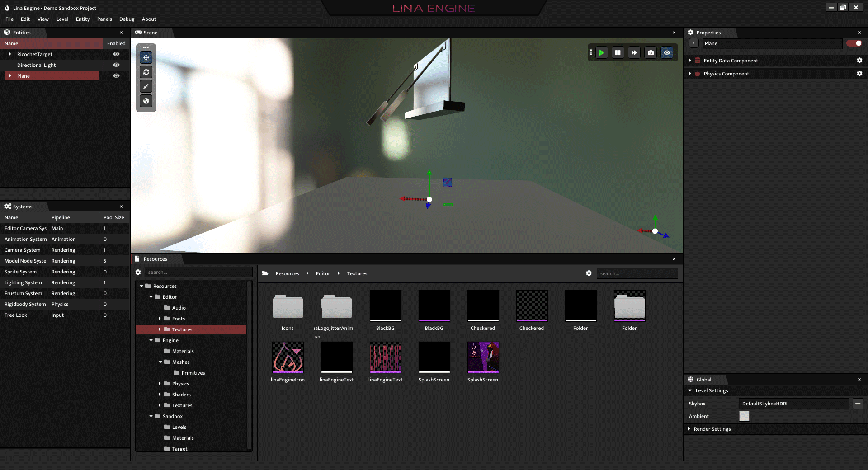Collapse the Editor folder in tree
Screen dimensions: 868x470
tap(151, 297)
